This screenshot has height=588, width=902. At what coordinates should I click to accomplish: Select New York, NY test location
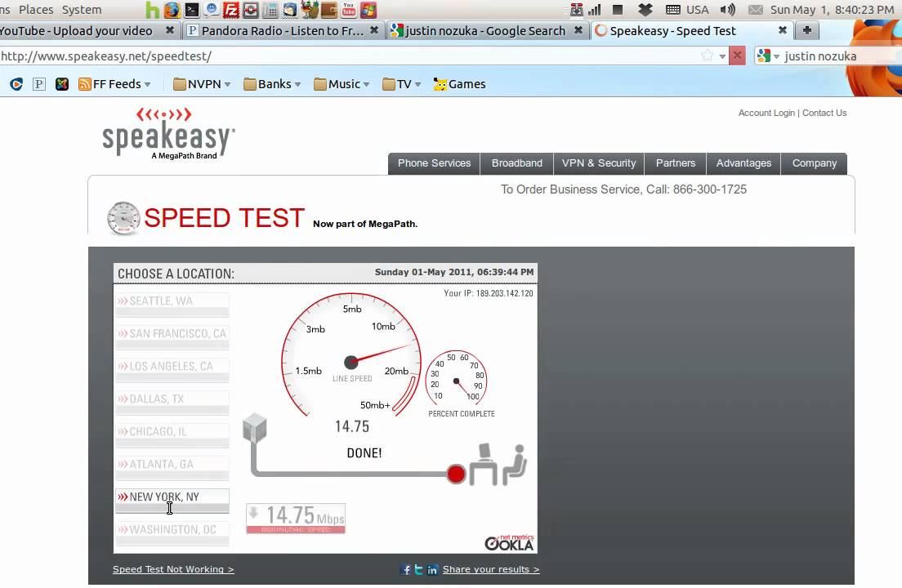click(172, 501)
